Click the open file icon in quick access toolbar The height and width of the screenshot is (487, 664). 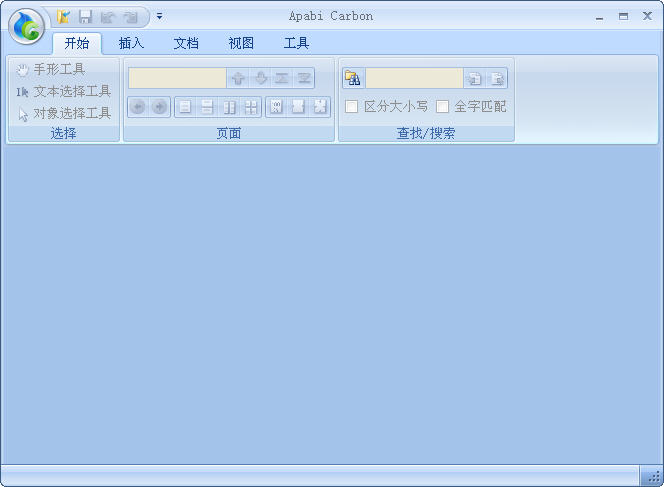(x=64, y=16)
